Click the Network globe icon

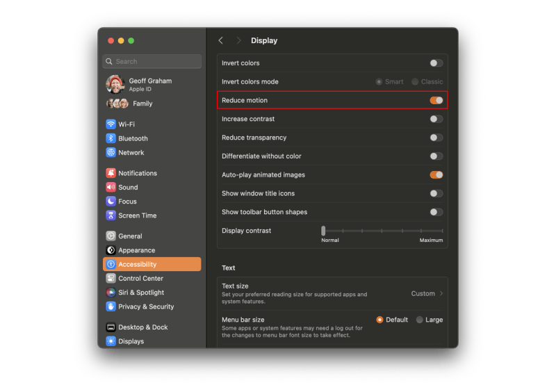pyautogui.click(x=111, y=152)
